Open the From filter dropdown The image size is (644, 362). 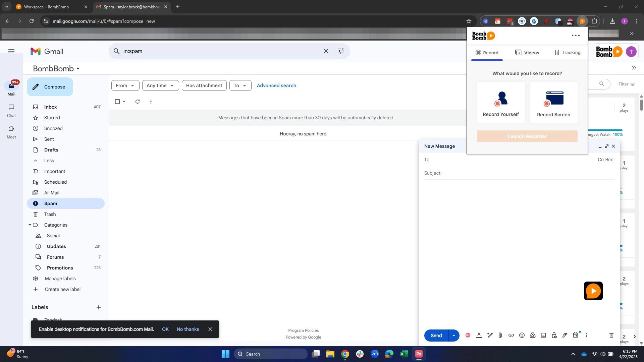click(x=125, y=85)
